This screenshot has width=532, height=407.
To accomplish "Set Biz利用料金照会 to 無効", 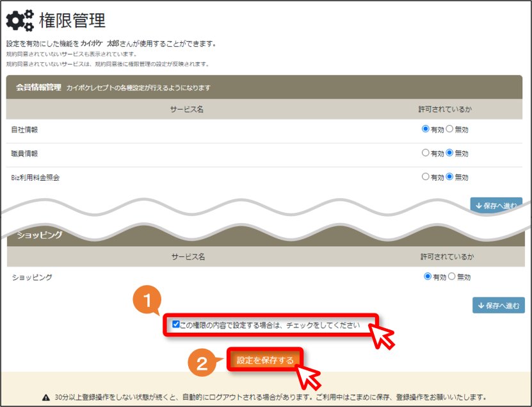I will point(449,177).
